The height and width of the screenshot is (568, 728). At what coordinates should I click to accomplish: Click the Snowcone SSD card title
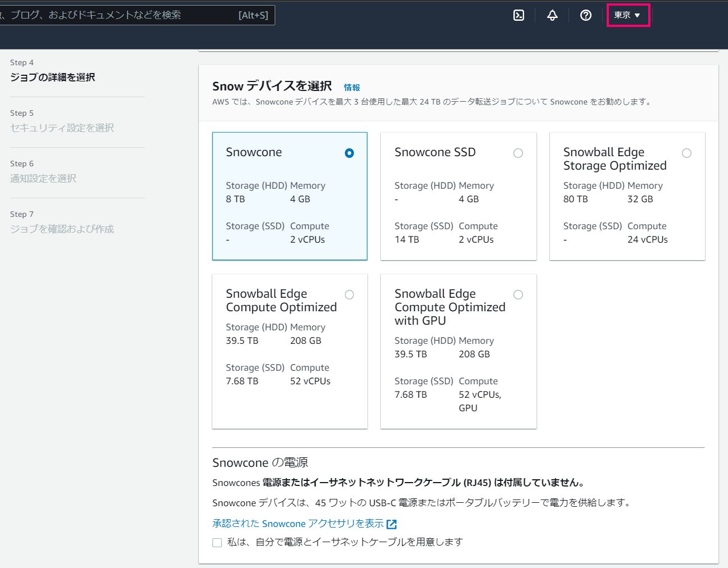coord(435,152)
